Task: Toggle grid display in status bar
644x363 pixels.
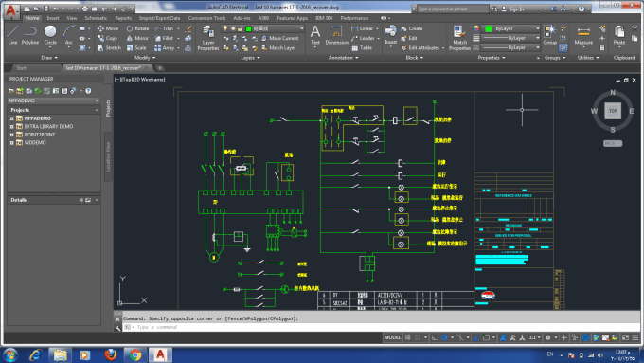Action: pyautogui.click(x=408, y=337)
